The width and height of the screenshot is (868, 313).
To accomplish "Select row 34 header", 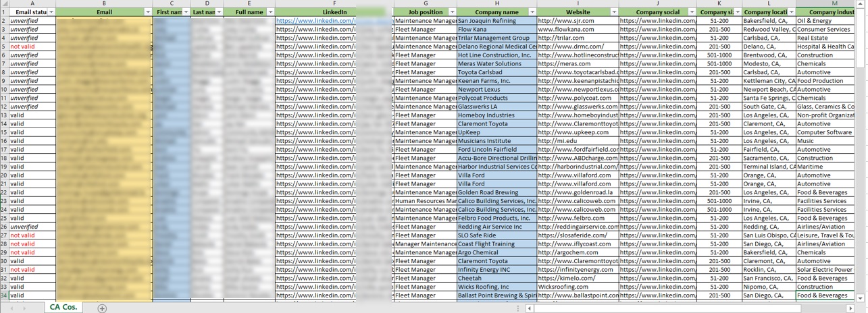I will 4,295.
